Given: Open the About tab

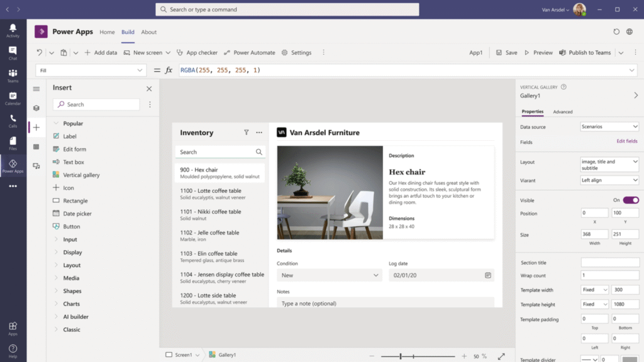Looking at the screenshot, I should 148,32.
